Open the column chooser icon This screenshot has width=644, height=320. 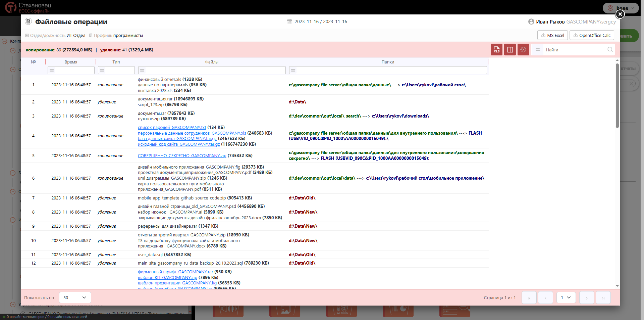tap(510, 50)
